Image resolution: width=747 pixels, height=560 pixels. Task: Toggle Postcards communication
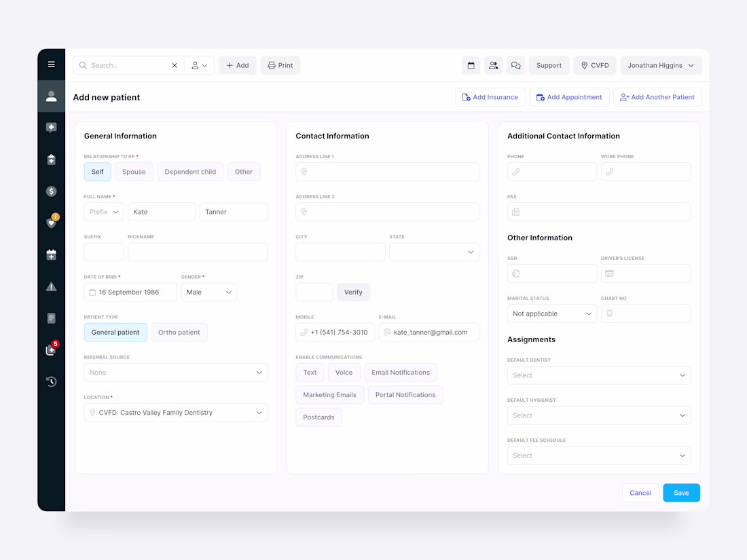pyautogui.click(x=318, y=417)
